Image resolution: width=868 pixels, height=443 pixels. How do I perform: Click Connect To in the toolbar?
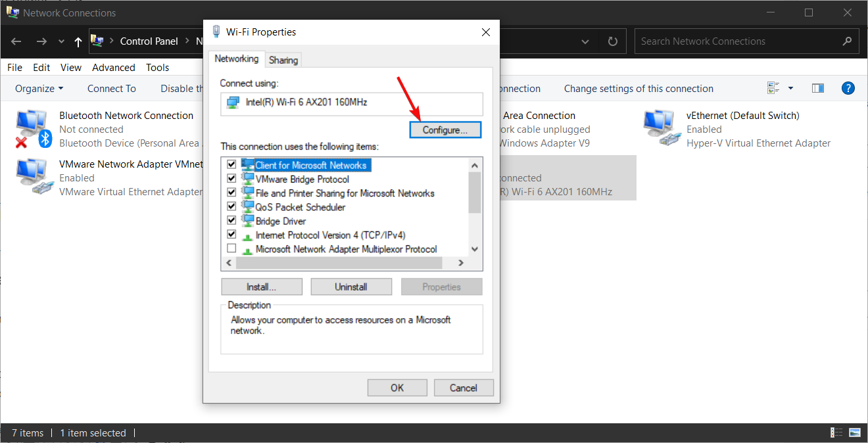pyautogui.click(x=112, y=88)
